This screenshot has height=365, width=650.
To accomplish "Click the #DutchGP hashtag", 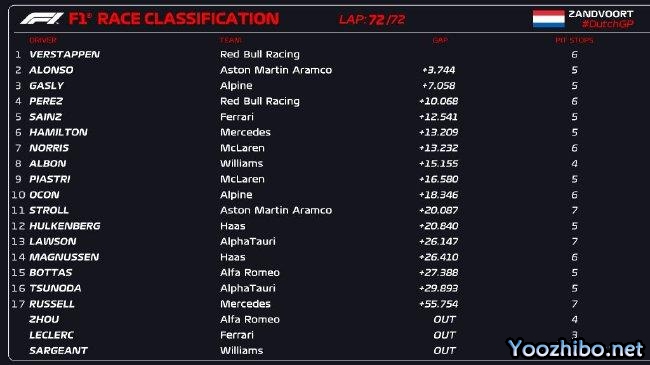I will click(x=607, y=24).
